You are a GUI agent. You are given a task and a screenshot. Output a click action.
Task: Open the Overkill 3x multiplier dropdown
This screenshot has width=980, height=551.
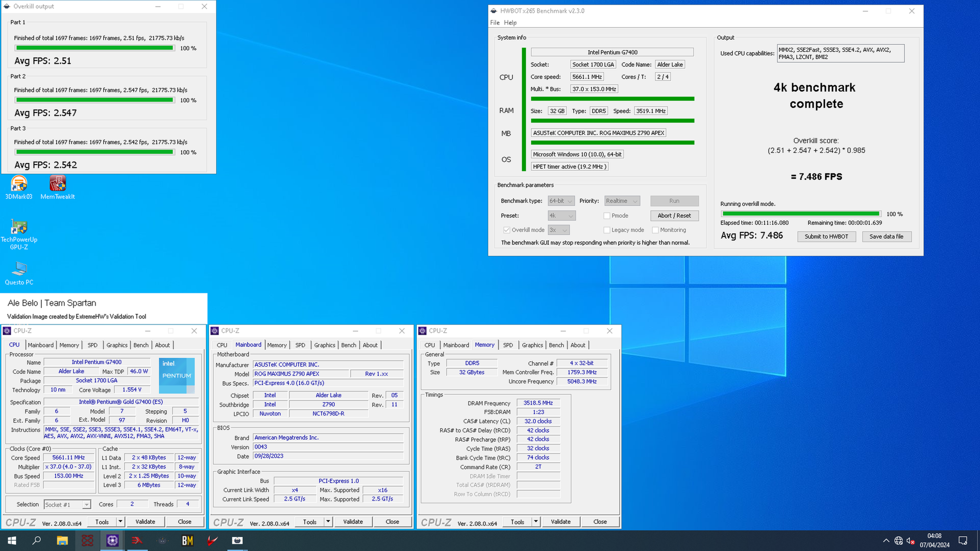click(558, 230)
